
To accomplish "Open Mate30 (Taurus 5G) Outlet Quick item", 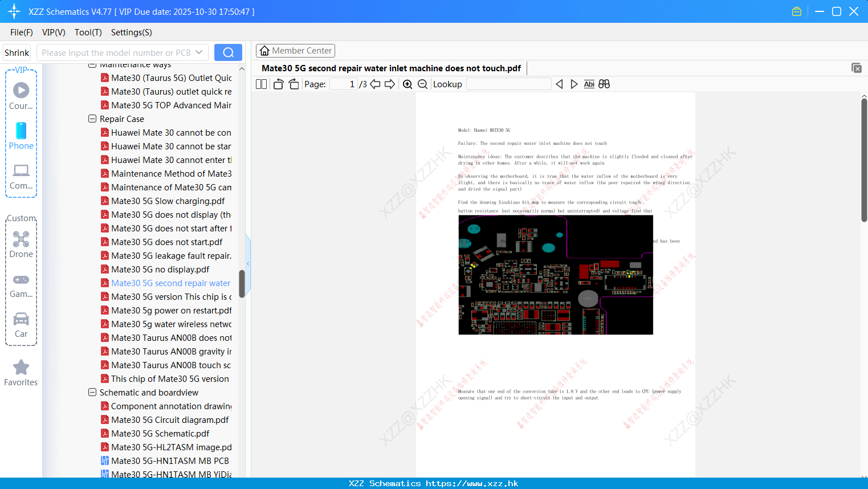I will [166, 78].
